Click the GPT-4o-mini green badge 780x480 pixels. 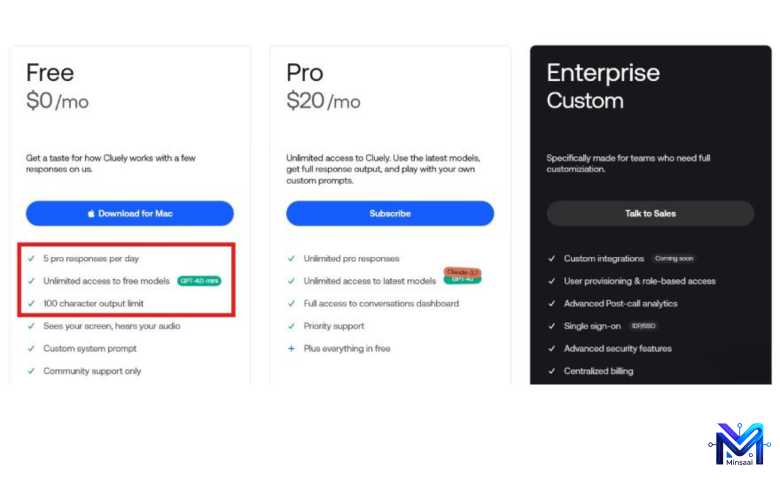199,281
